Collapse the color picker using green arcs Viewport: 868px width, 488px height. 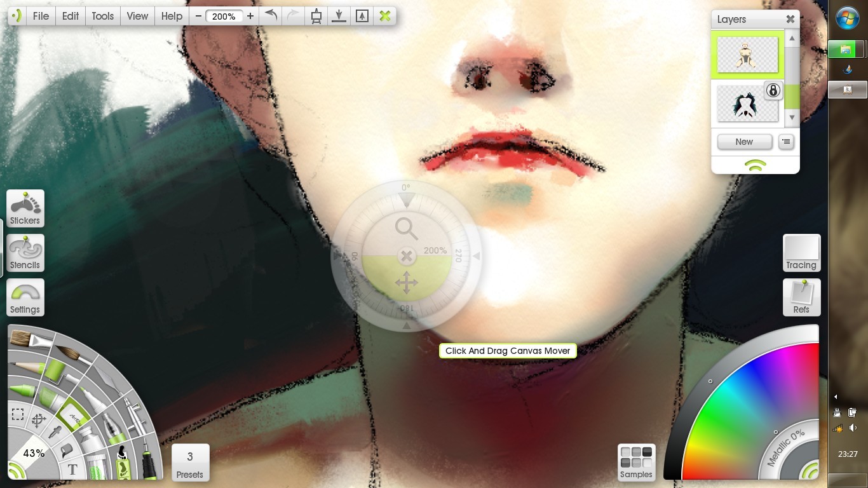(809, 471)
